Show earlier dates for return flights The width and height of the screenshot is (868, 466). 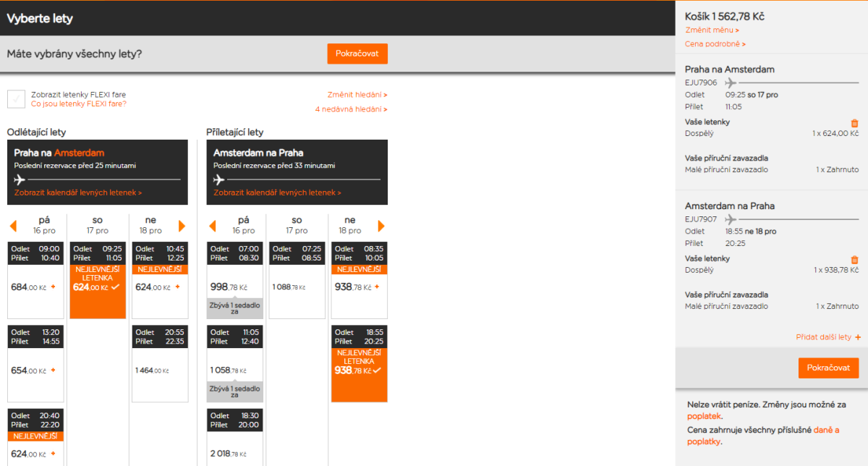click(x=213, y=226)
